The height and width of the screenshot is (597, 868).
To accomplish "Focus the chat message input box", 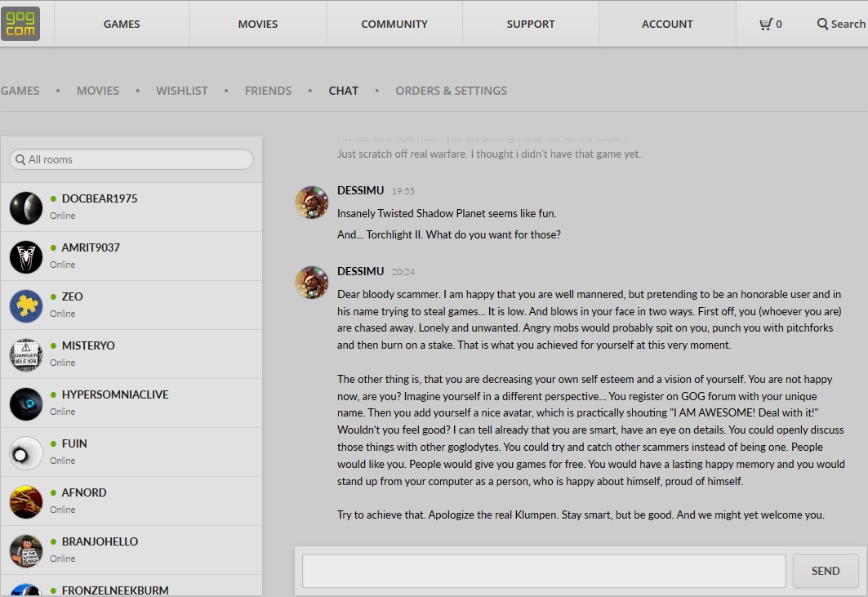I will [544, 570].
